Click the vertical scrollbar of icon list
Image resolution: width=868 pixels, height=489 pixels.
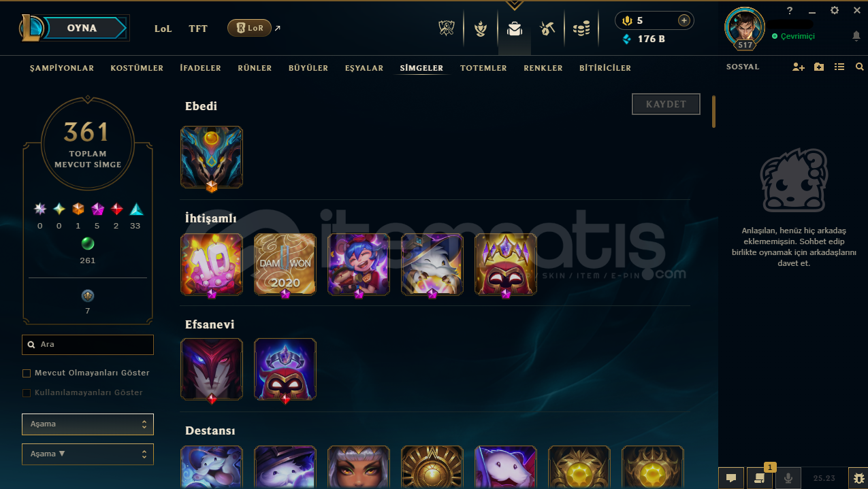(x=713, y=112)
